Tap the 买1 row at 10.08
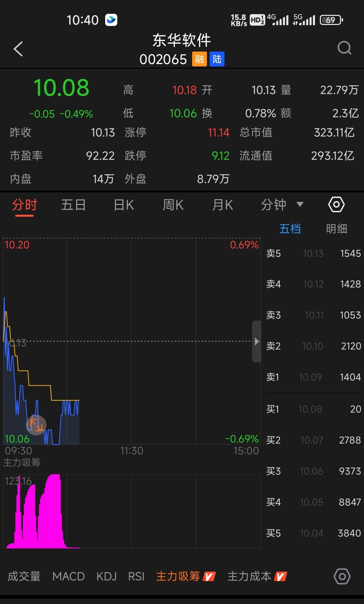This screenshot has height=604, width=364. point(313,409)
